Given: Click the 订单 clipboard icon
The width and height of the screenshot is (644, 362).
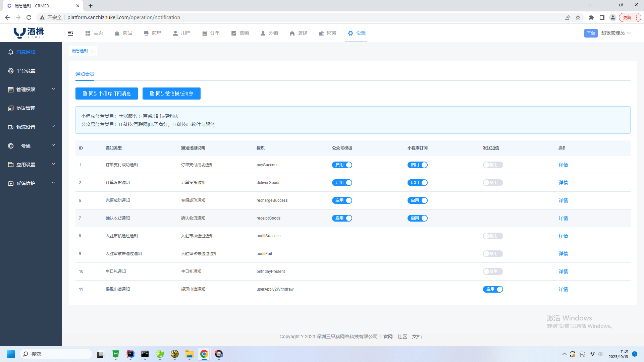Looking at the screenshot, I should pyautogui.click(x=205, y=33).
